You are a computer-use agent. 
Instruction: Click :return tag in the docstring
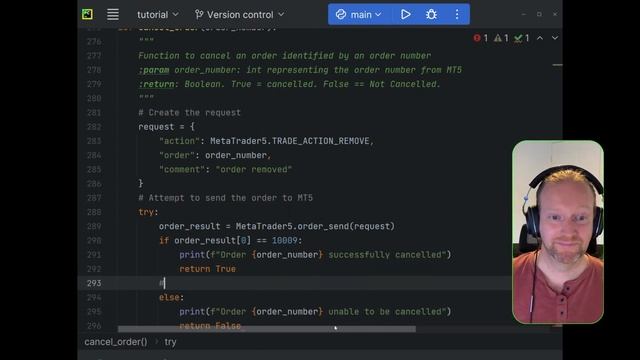tap(156, 84)
